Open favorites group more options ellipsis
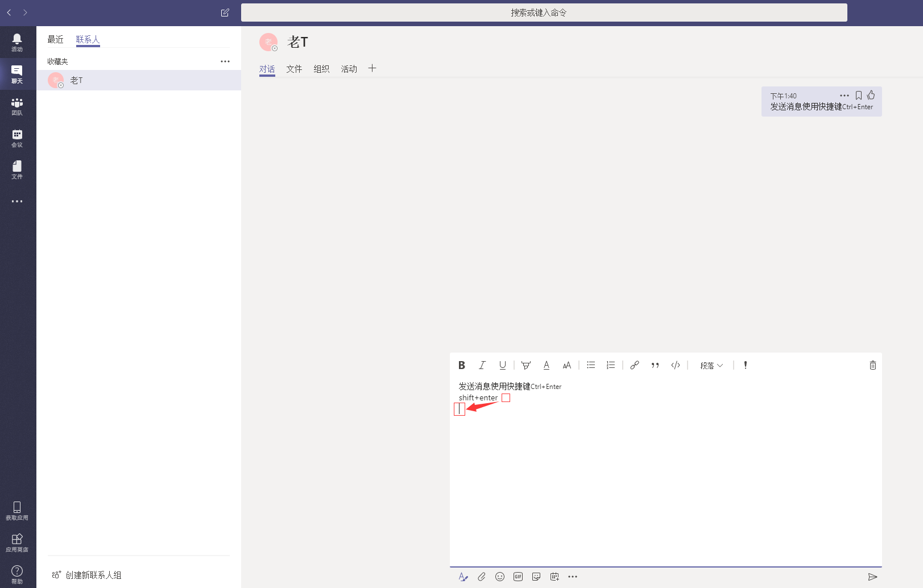The width and height of the screenshot is (923, 588). (225, 61)
